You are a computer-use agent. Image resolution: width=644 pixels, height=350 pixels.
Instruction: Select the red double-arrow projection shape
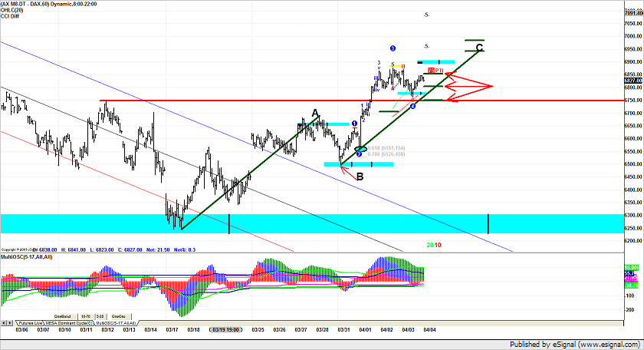468,85
